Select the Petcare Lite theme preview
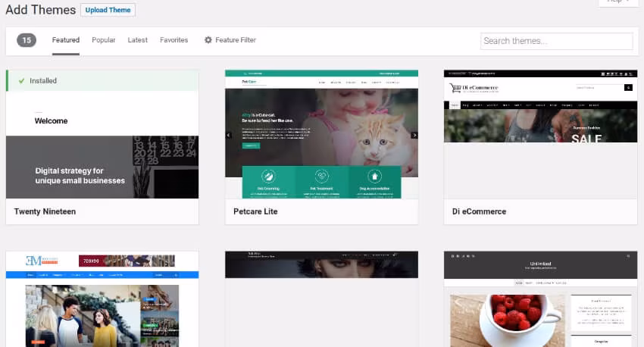This screenshot has height=347, width=644. pos(321,134)
